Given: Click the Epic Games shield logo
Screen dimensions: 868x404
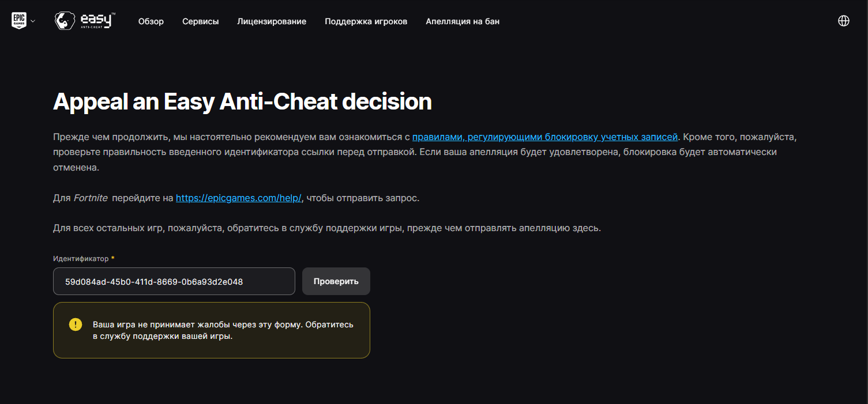Looking at the screenshot, I should click(x=18, y=21).
